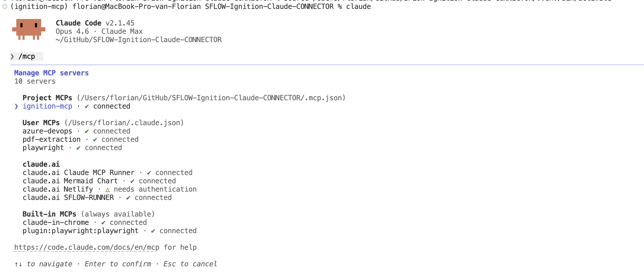Expand the /mcp command entry chevron

point(12,56)
